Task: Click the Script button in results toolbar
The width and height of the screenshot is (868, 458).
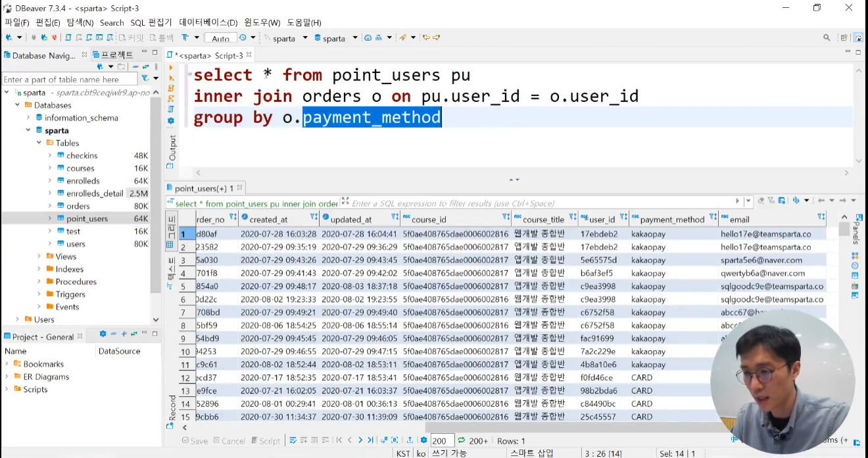Action: click(265, 441)
